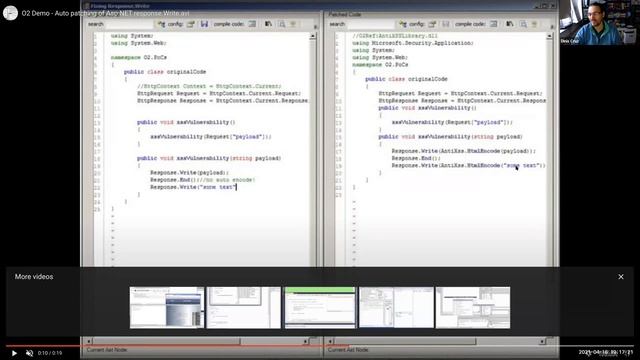Viewport: 640px width, 360px height.
Task: Click 'public class originalCode' in left editor
Action: [x=165, y=72]
